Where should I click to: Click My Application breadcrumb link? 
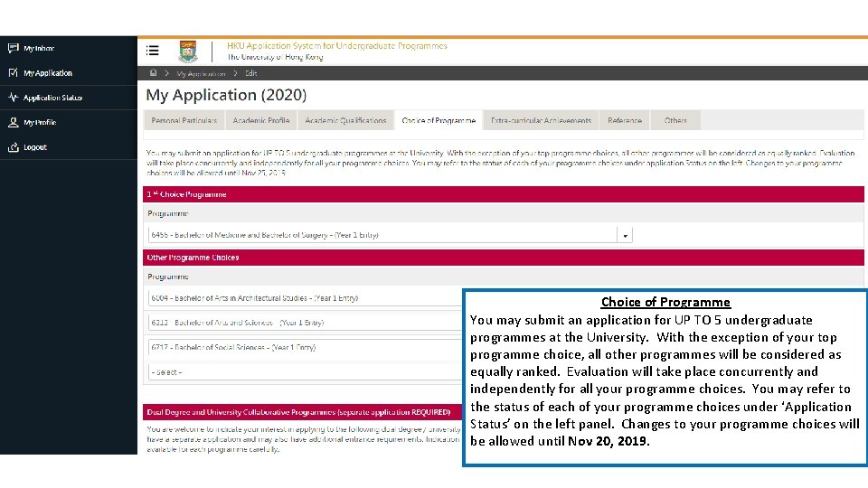point(201,73)
